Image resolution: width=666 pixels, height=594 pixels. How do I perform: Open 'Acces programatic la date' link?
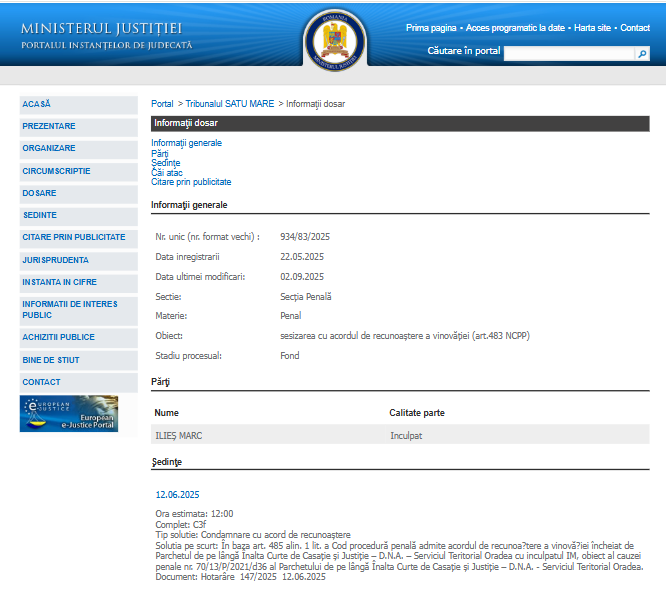[x=514, y=28]
